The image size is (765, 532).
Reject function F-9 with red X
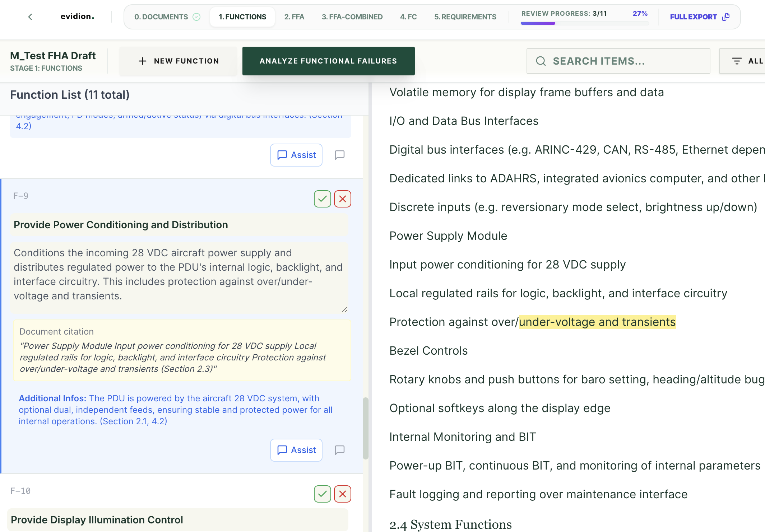pos(342,199)
